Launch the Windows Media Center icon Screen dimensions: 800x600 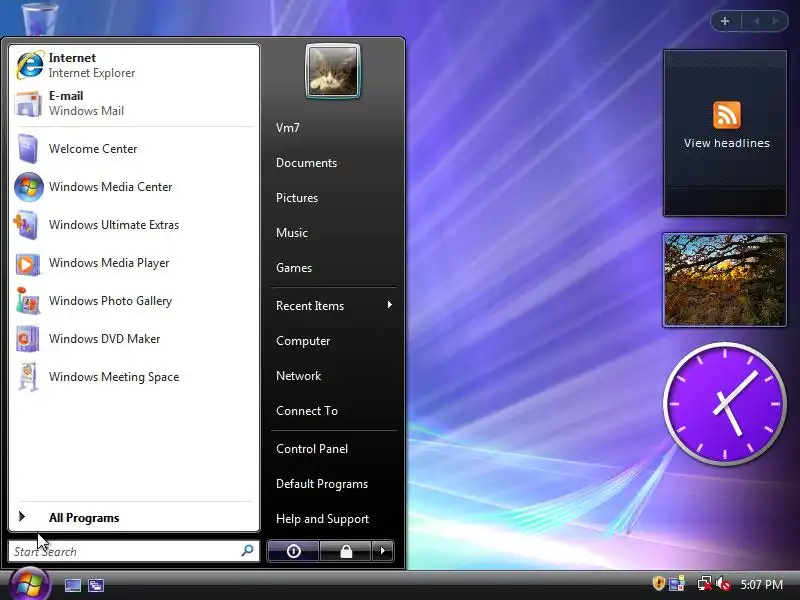click(x=29, y=187)
